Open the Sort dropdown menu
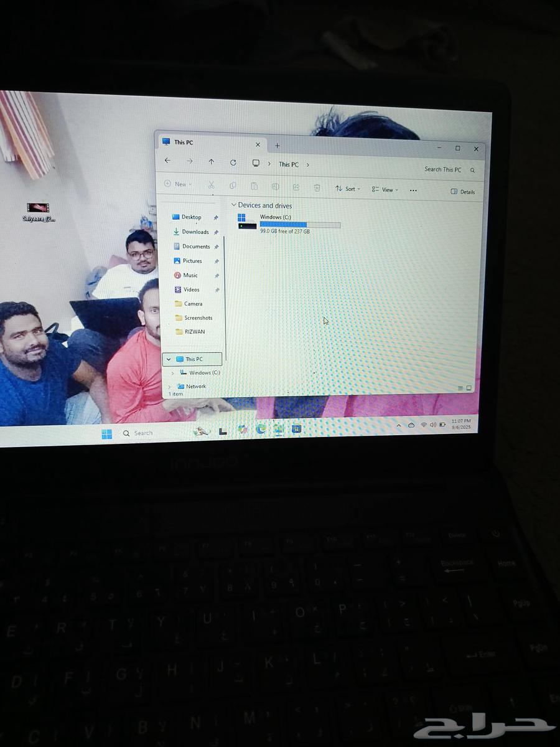Screen dimensions: 560x747 click(348, 189)
